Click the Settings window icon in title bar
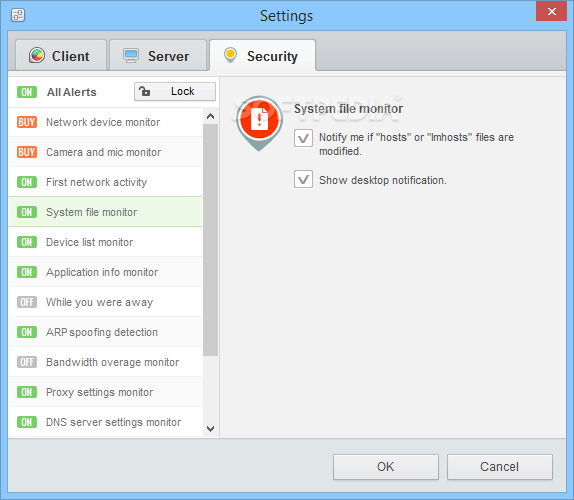The width and height of the screenshot is (574, 500). 18,15
